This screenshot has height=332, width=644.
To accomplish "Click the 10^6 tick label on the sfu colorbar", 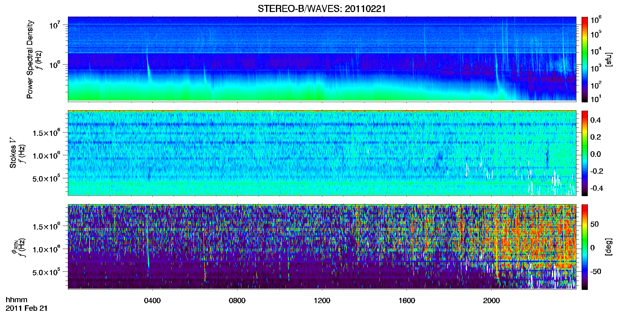I will click(x=596, y=20).
